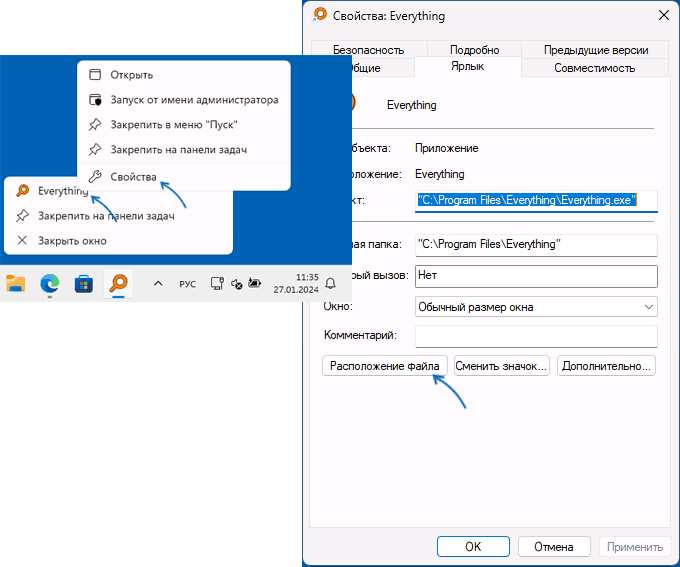Screen dimensions: 680x567
Task: Confirm with the OK button
Action: point(473,547)
